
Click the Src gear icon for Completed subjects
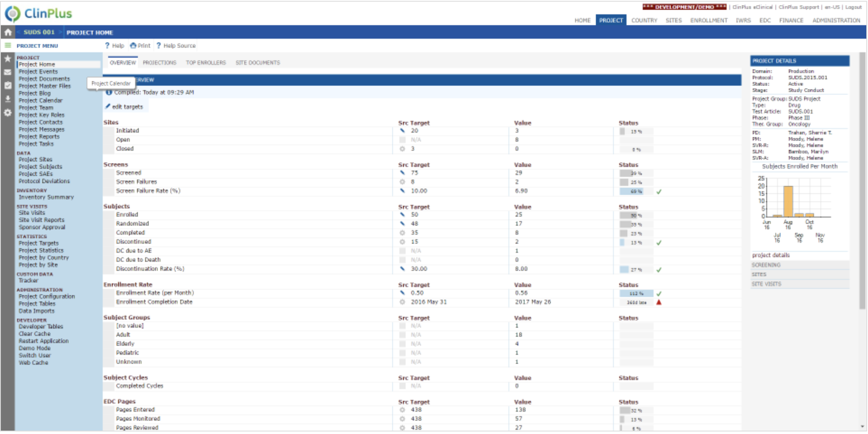[x=402, y=233]
